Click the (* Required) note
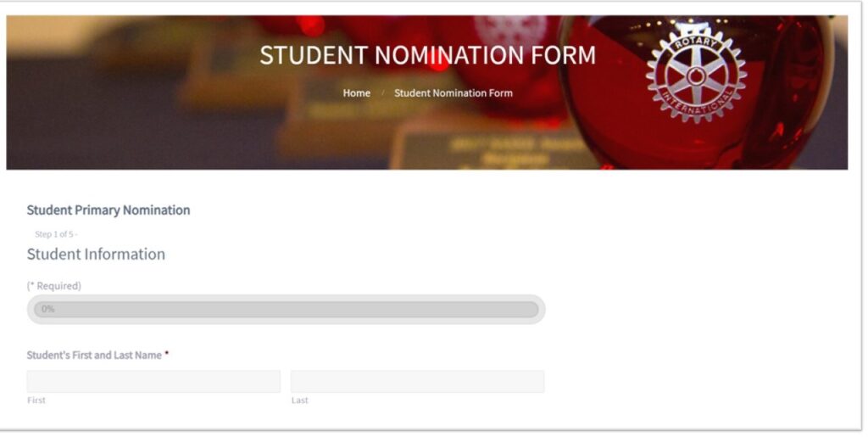 (x=53, y=286)
